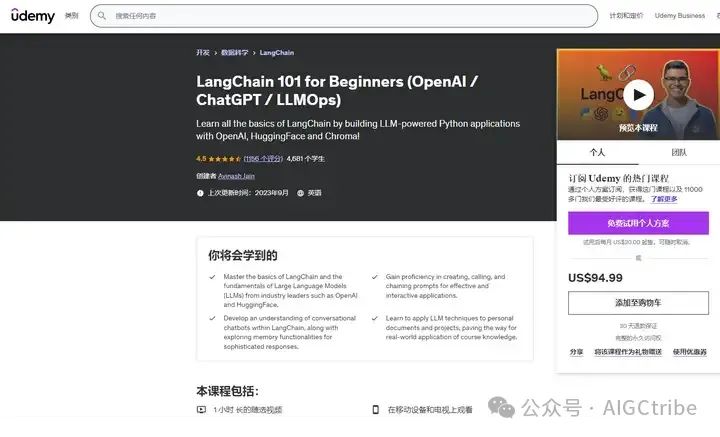The image size is (720, 437).
Task: Click the last-updated clock icon
Action: [200, 193]
